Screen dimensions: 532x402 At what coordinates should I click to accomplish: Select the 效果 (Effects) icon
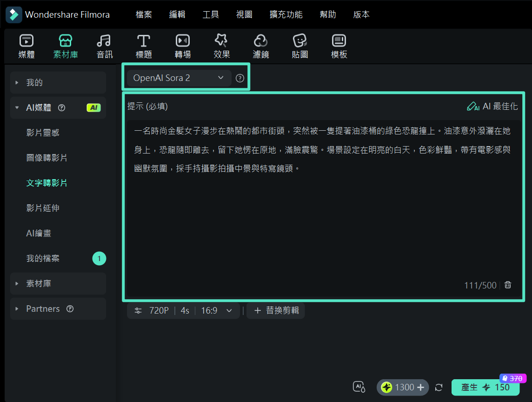[221, 46]
